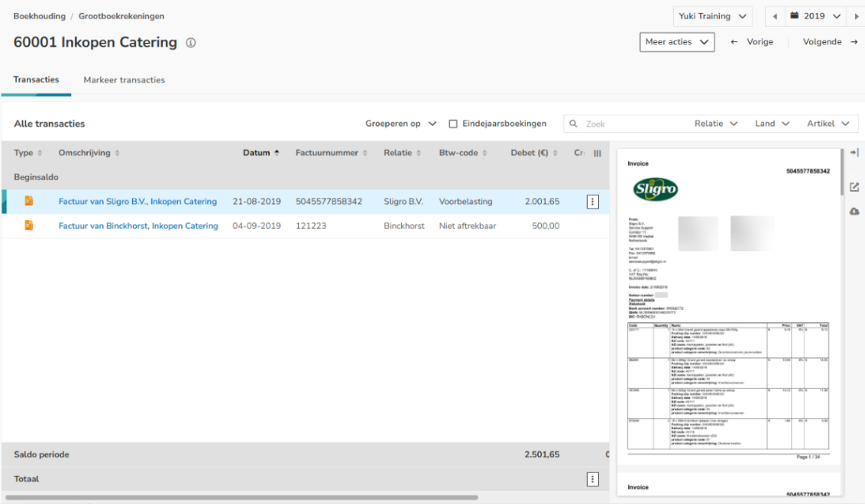Click the search magnifier icon

coord(574,124)
